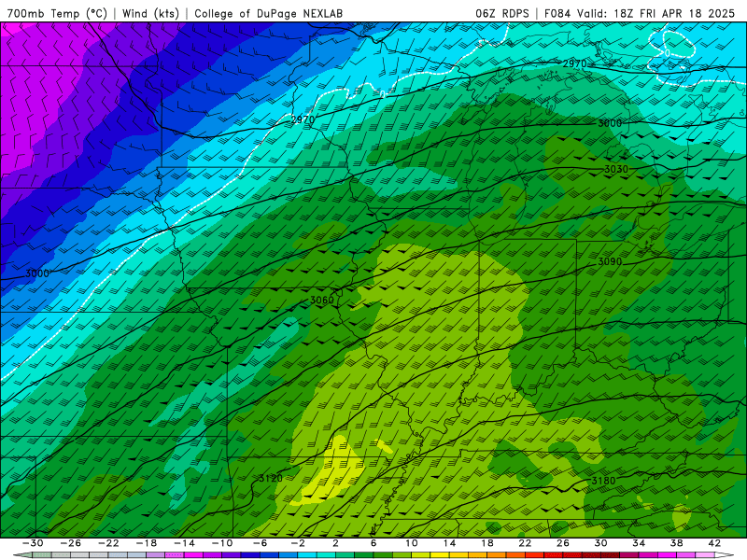Click the 3030 height contour label

(616, 169)
